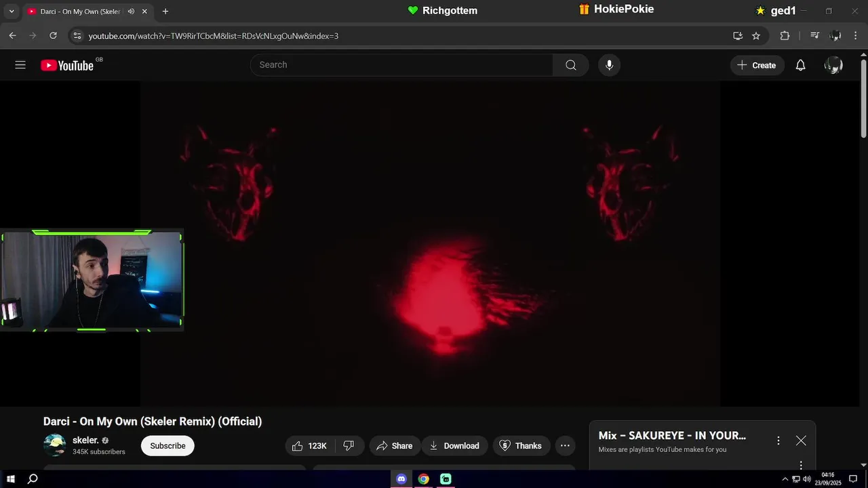Open system volume tray icon
This screenshot has height=488, width=868.
807,479
